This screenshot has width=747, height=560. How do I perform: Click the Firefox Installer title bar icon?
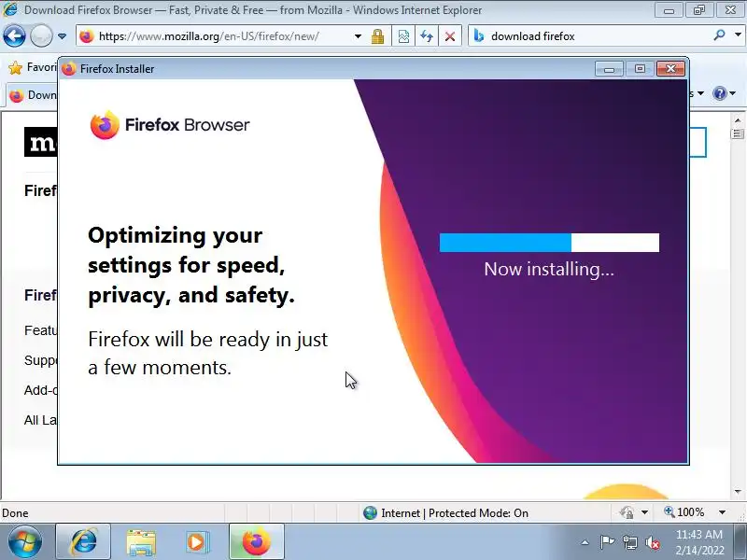[69, 68]
